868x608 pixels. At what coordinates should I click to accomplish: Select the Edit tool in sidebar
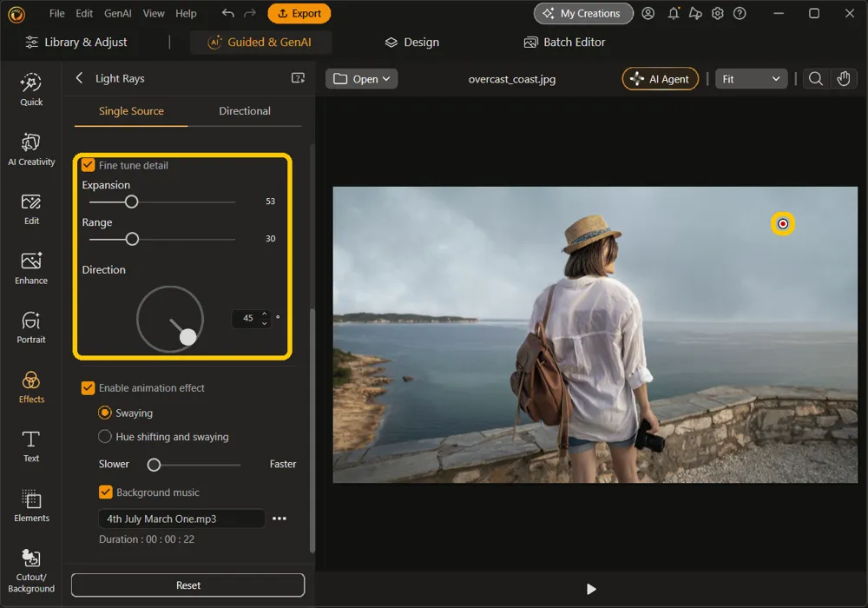(31, 209)
